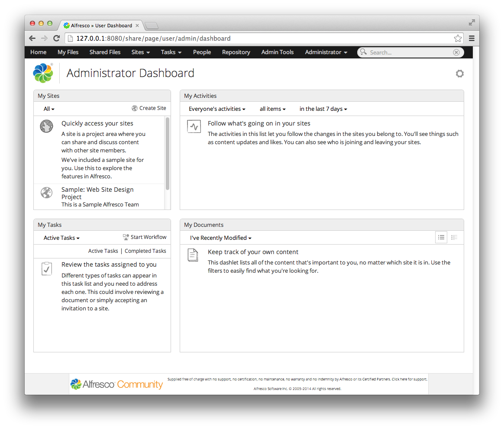Open the Administrator user dropdown

click(326, 52)
